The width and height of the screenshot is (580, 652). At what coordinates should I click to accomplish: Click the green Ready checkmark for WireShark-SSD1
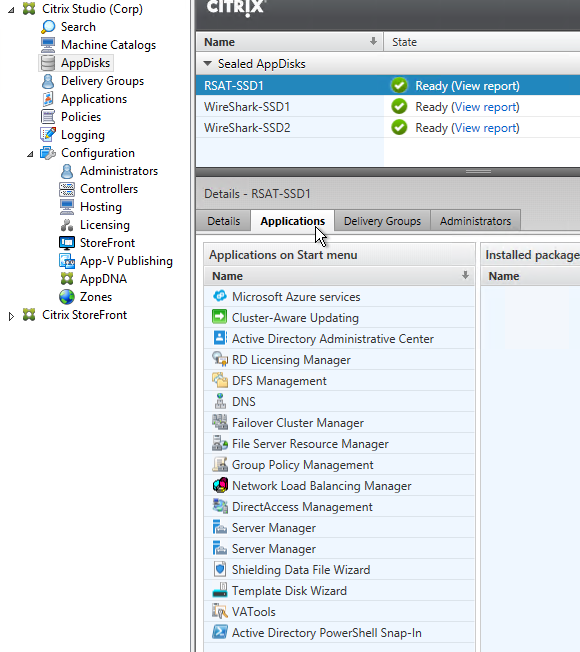[x=399, y=106]
